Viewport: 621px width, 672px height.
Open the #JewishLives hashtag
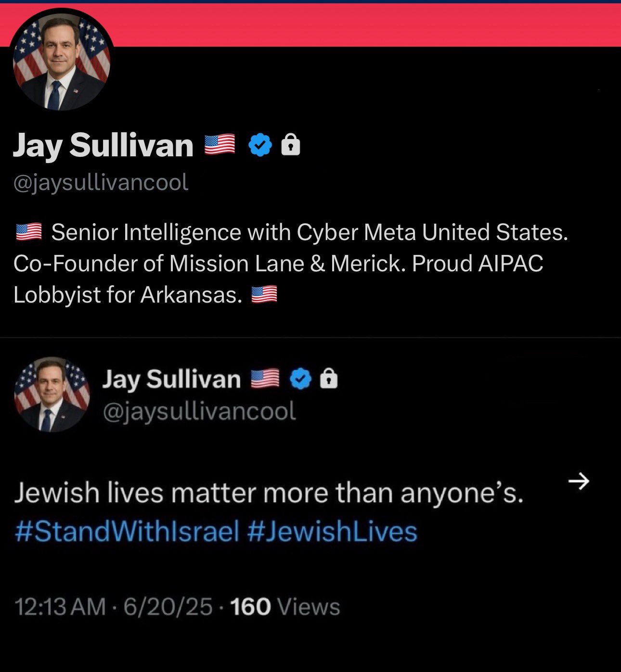pos(332,532)
